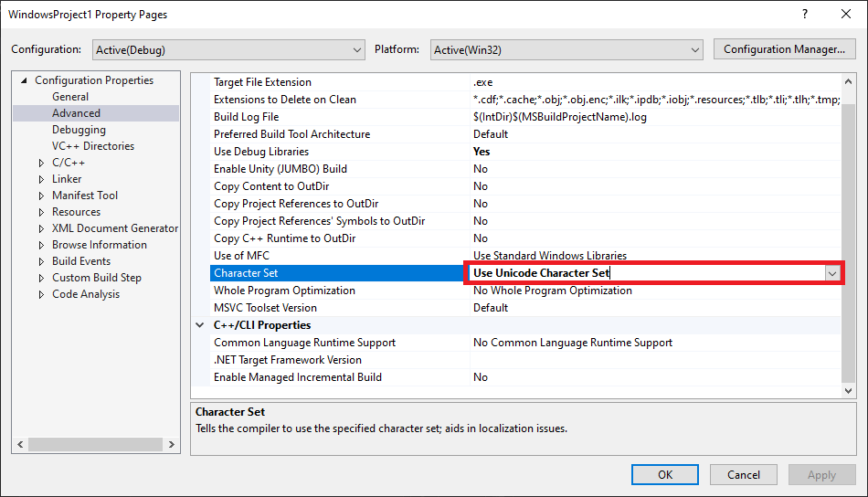Select the Build Log File property

(247, 117)
